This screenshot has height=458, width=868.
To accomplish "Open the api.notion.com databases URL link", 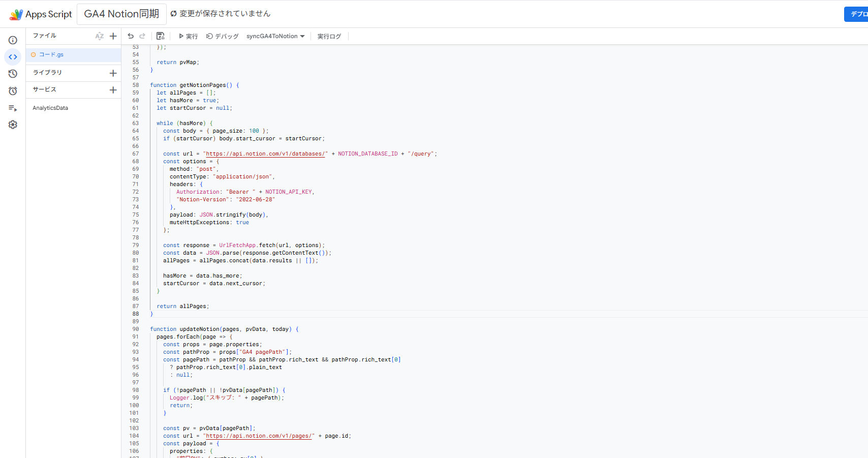I will pyautogui.click(x=265, y=154).
